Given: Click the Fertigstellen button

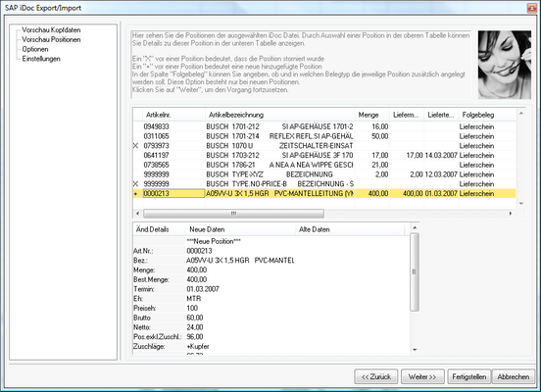Looking at the screenshot, I should click(x=469, y=377).
